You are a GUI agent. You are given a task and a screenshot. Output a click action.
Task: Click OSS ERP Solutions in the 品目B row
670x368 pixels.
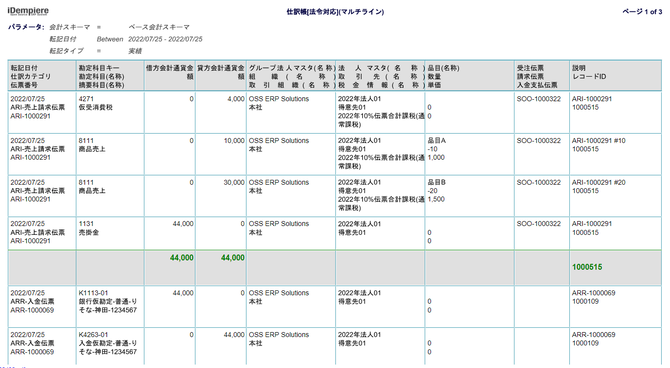(279, 183)
